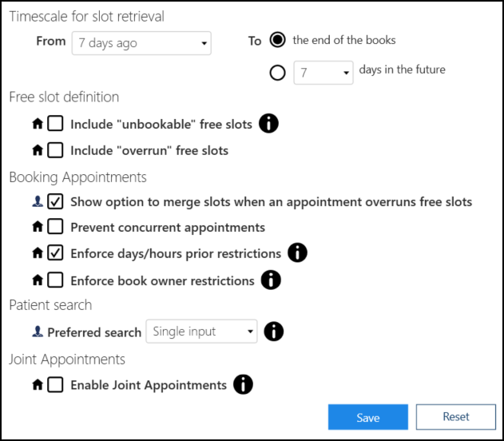The height and width of the screenshot is (441, 504).
Task: Click info icon beside days/hours prior restrictions
Action: click(297, 253)
